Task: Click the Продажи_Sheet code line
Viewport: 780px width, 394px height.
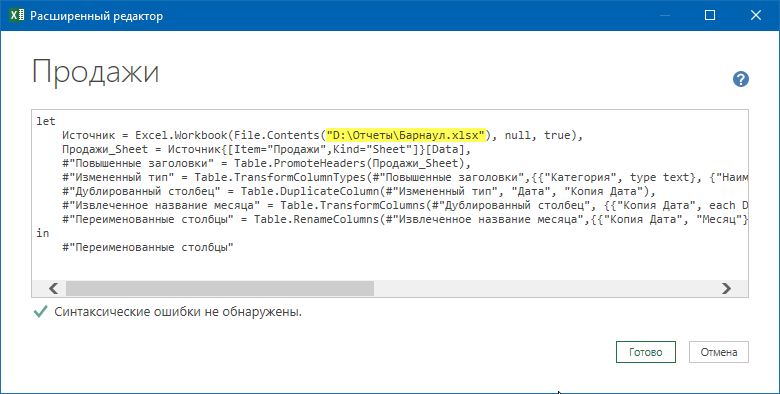Action: click(x=266, y=149)
